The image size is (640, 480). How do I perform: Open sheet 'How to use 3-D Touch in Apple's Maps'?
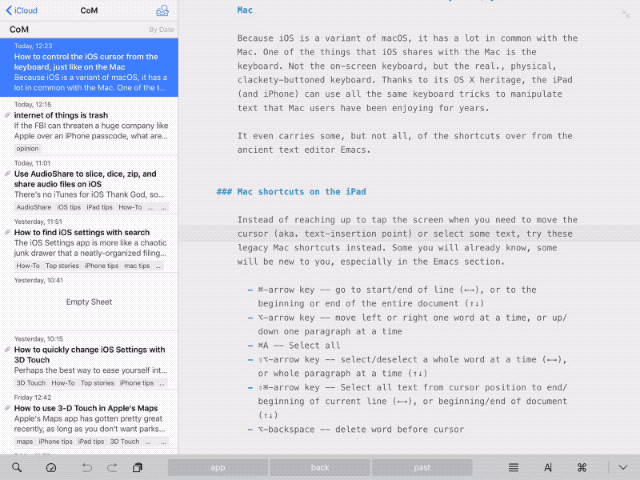(x=89, y=420)
